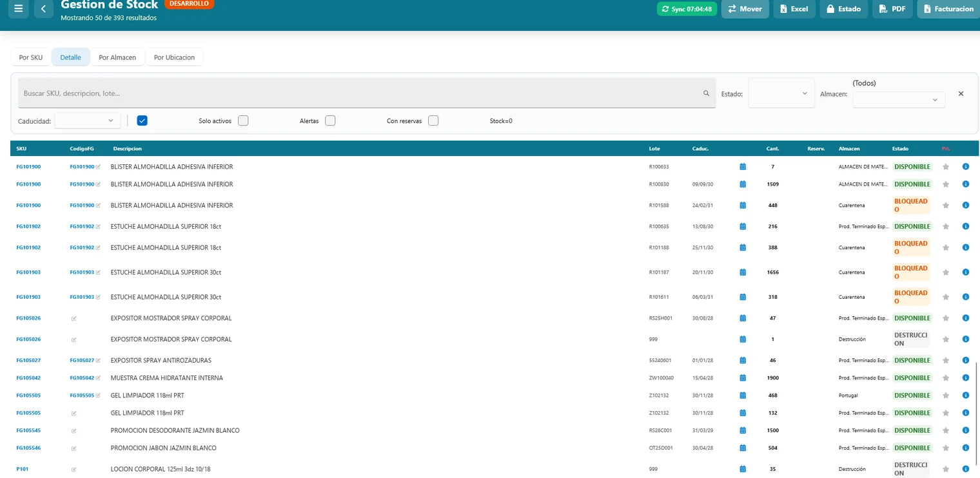Clear filters with the X icon
The height and width of the screenshot is (478, 980).
click(961, 94)
